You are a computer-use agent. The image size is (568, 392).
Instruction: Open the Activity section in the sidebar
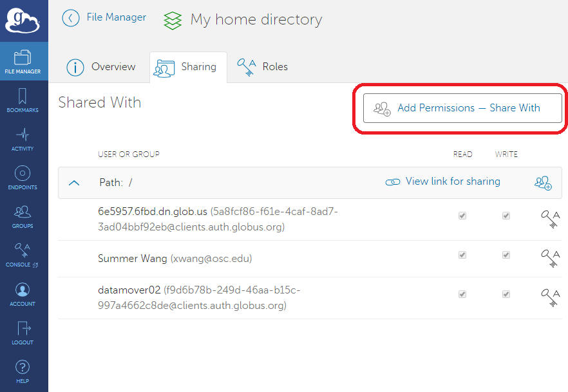pyautogui.click(x=23, y=140)
